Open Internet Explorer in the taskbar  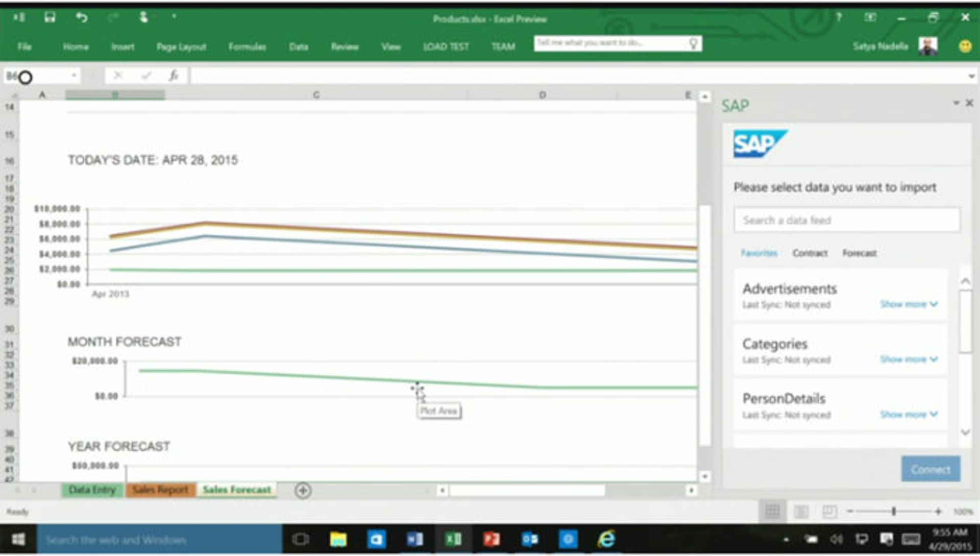coord(606,539)
